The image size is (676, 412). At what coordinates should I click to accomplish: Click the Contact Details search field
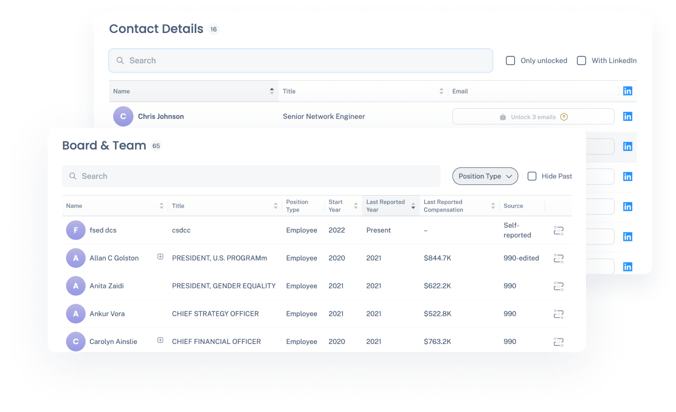(x=300, y=61)
